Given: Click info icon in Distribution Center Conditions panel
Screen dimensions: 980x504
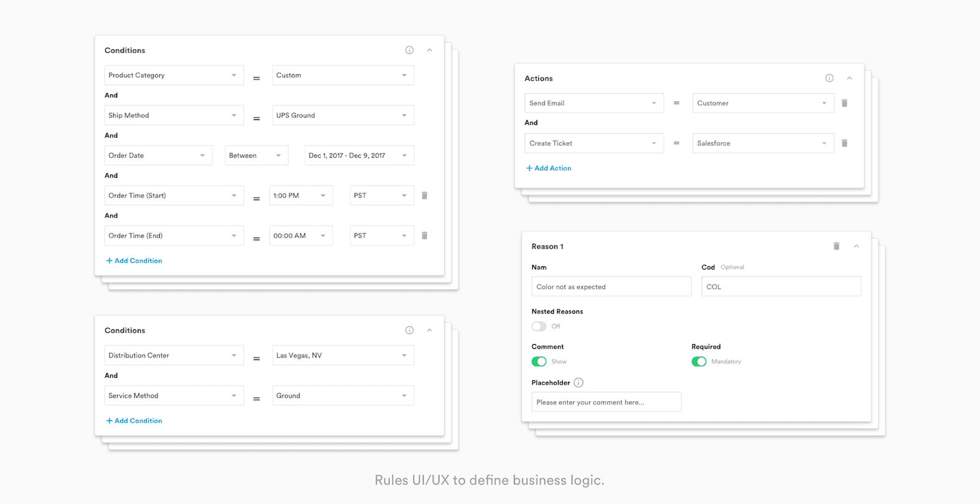Looking at the screenshot, I should [409, 330].
